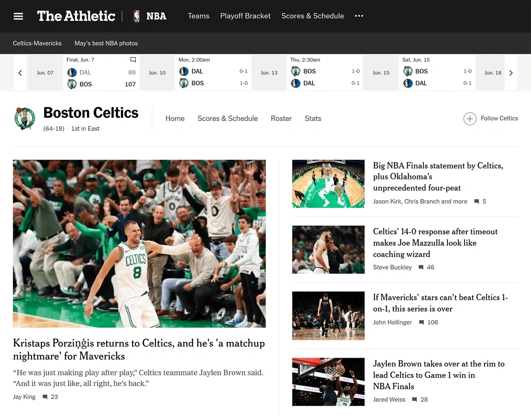Click the Final, Jun. 7 game status
Image resolution: width=531 pixels, height=420 pixels.
80,60
